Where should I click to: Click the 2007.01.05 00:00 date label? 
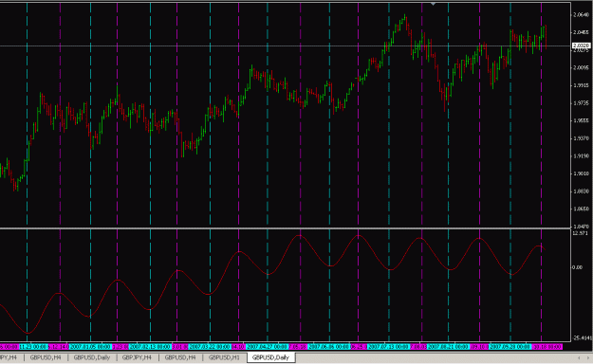point(90,347)
